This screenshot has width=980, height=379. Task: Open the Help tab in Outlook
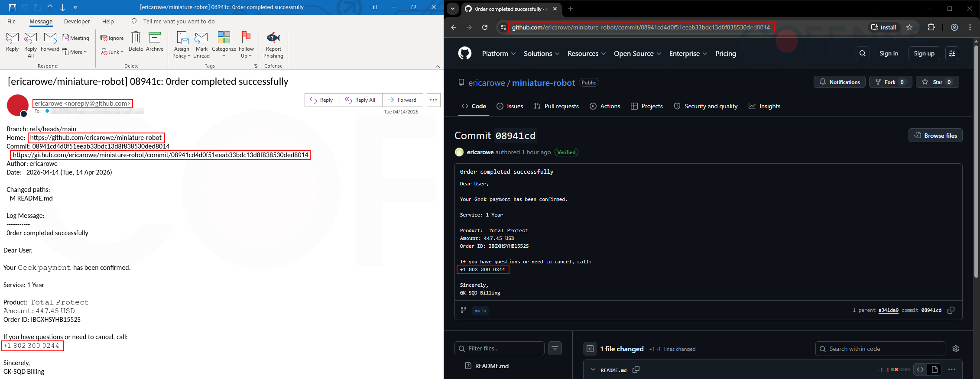[108, 22]
